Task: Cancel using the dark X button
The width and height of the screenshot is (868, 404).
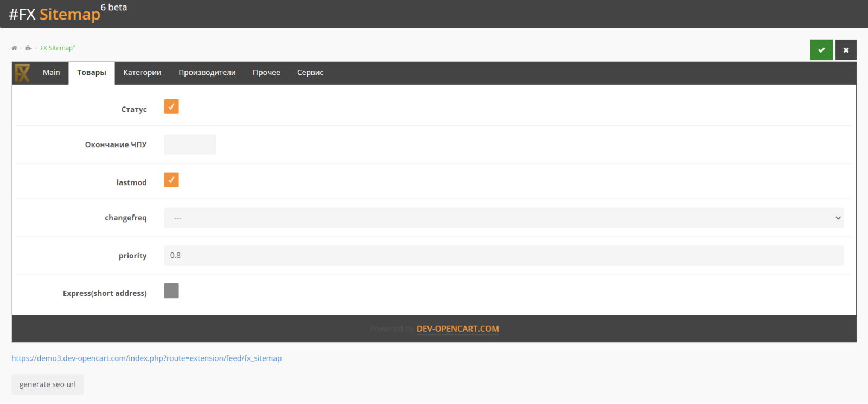Action: tap(846, 50)
